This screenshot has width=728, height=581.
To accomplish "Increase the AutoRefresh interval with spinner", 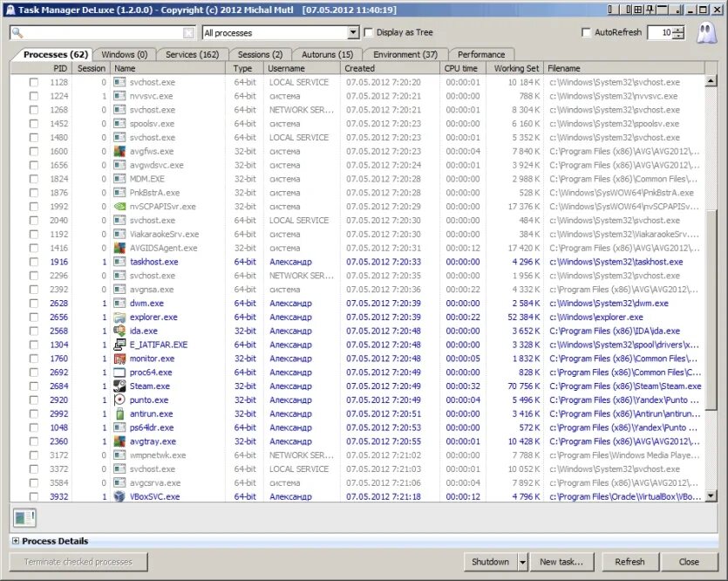I will 678,30.
